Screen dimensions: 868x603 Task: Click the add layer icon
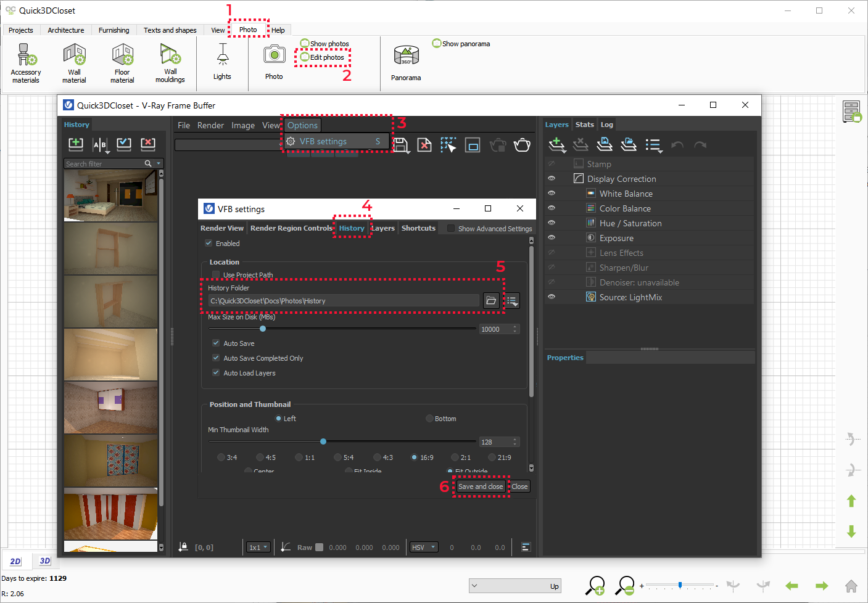click(557, 145)
